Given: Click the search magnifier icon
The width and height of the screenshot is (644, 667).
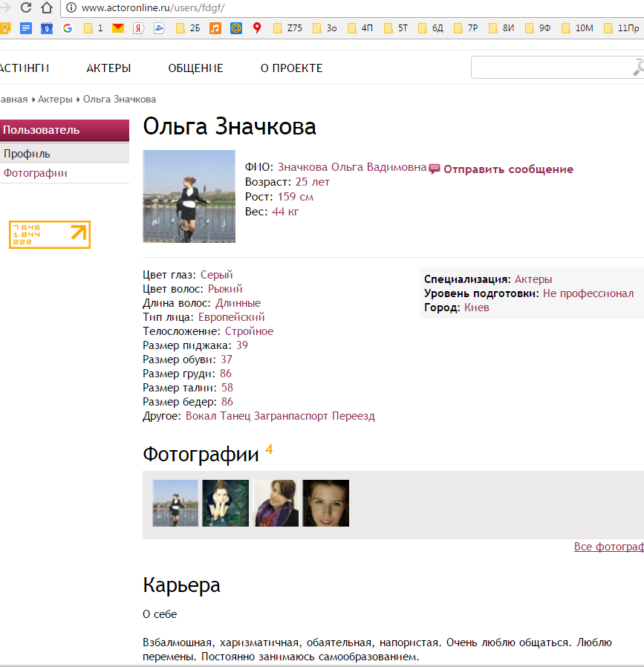Looking at the screenshot, I should click(x=638, y=67).
